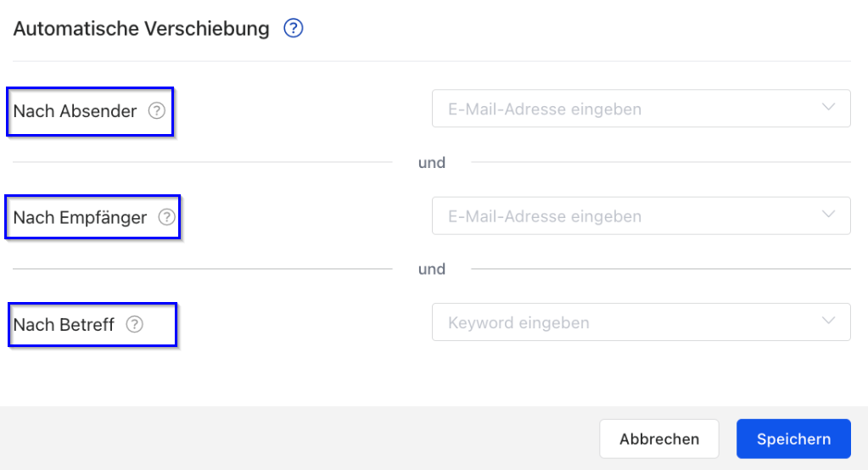This screenshot has width=868, height=470.
Task: Click the 'und' separator below Nach Absender
Action: (x=432, y=162)
